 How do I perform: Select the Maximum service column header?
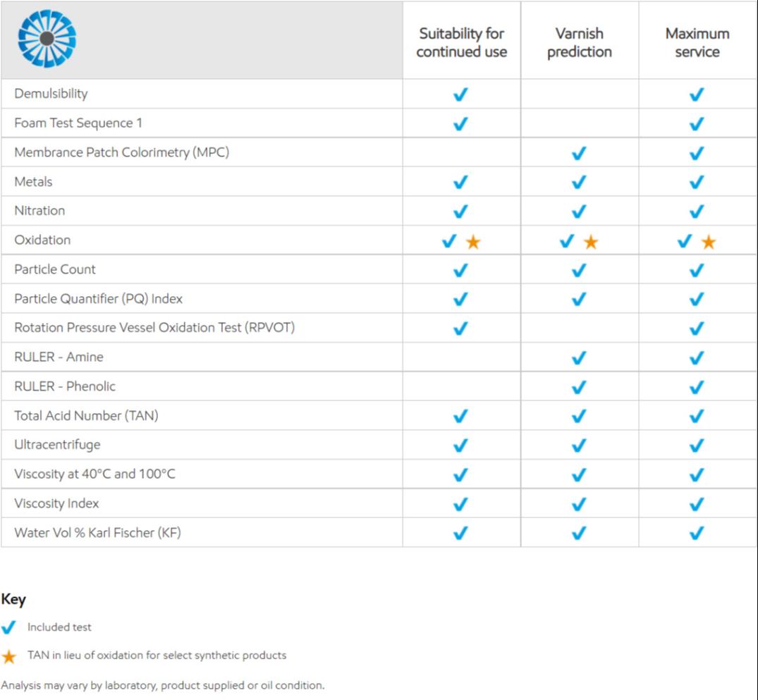coord(697,42)
